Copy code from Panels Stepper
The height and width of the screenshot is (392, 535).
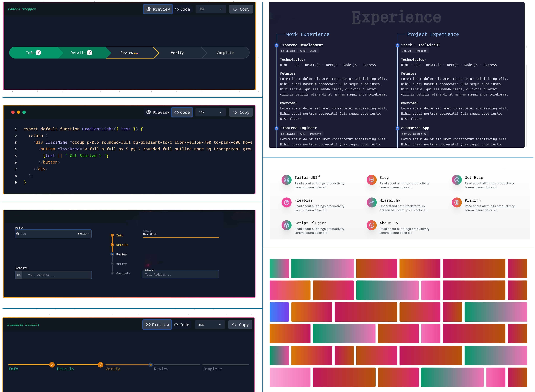point(241,9)
